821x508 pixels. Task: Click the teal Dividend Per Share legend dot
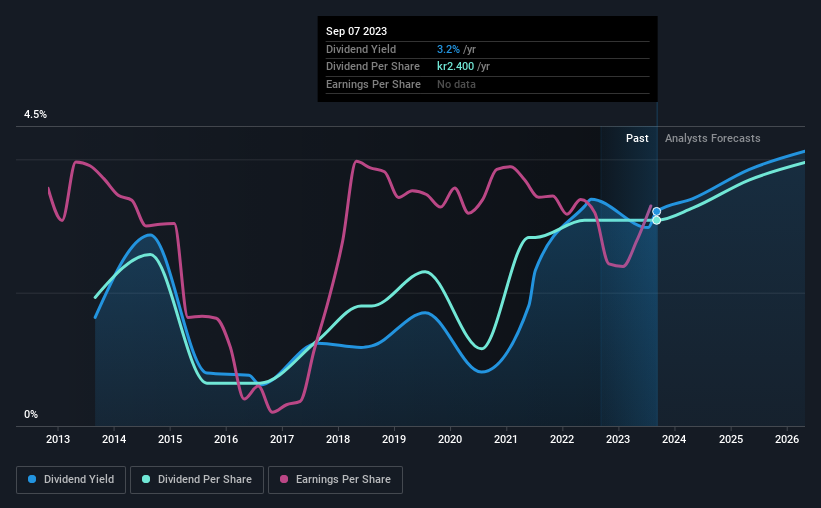pos(146,479)
